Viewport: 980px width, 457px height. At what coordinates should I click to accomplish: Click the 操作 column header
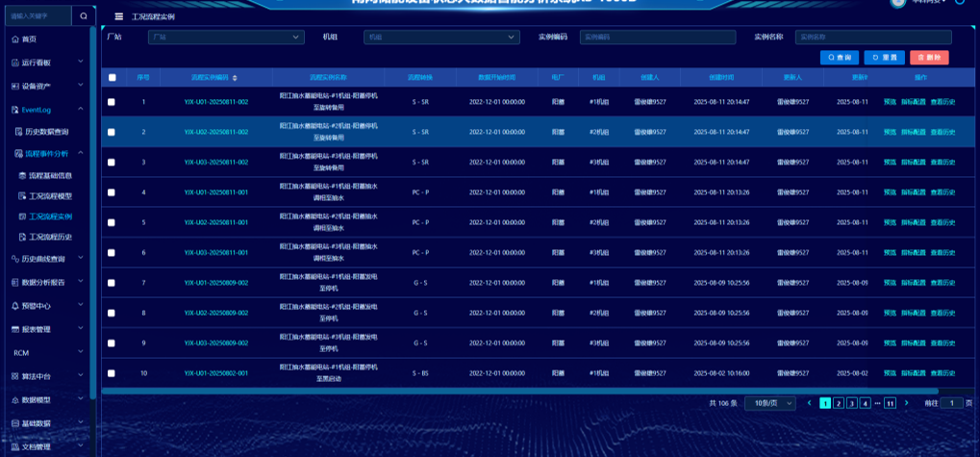[x=920, y=78]
